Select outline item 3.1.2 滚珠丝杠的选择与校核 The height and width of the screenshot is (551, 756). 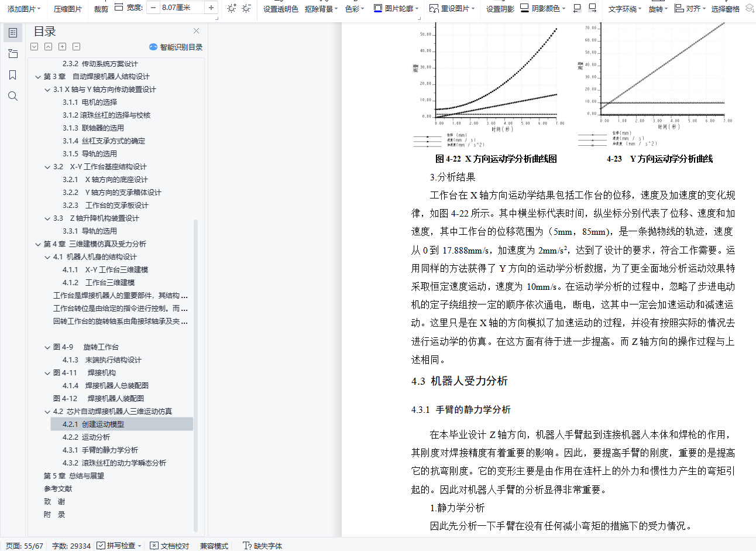(x=106, y=115)
